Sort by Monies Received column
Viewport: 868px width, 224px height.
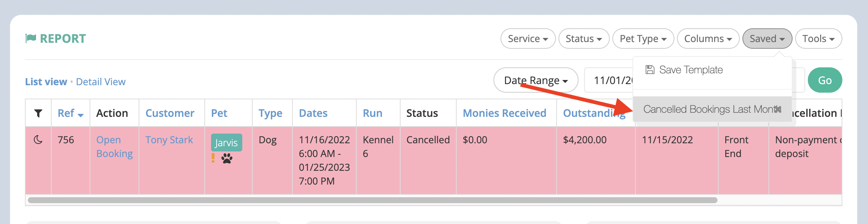coord(505,113)
